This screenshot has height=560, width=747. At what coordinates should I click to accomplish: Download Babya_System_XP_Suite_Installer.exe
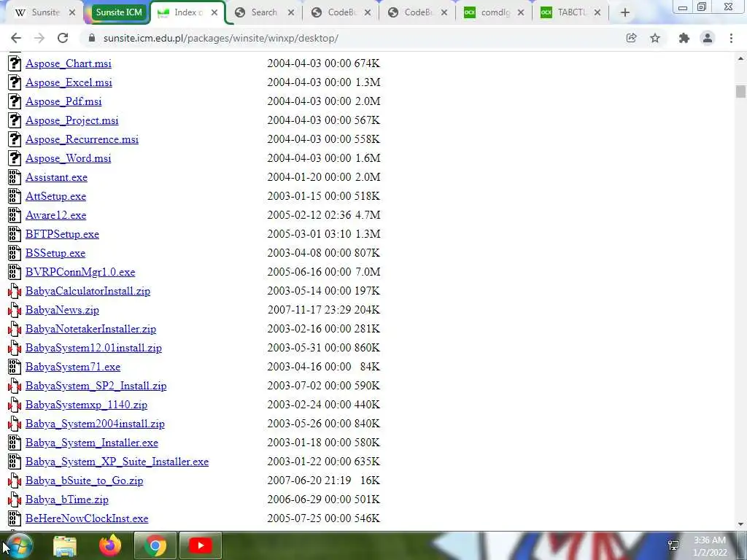pyautogui.click(x=117, y=462)
